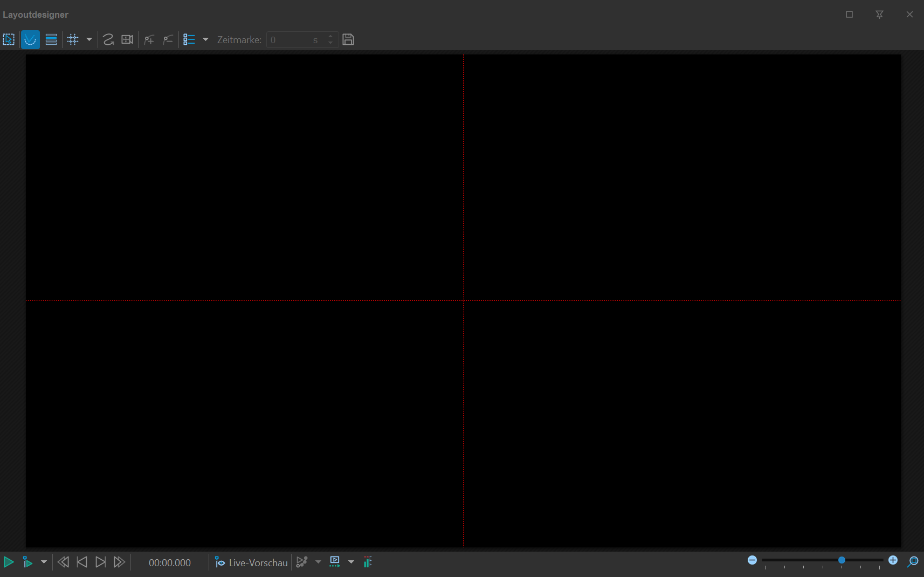The height and width of the screenshot is (577, 924).
Task: Open the playback options dropdown arrow
Action: pos(44,562)
